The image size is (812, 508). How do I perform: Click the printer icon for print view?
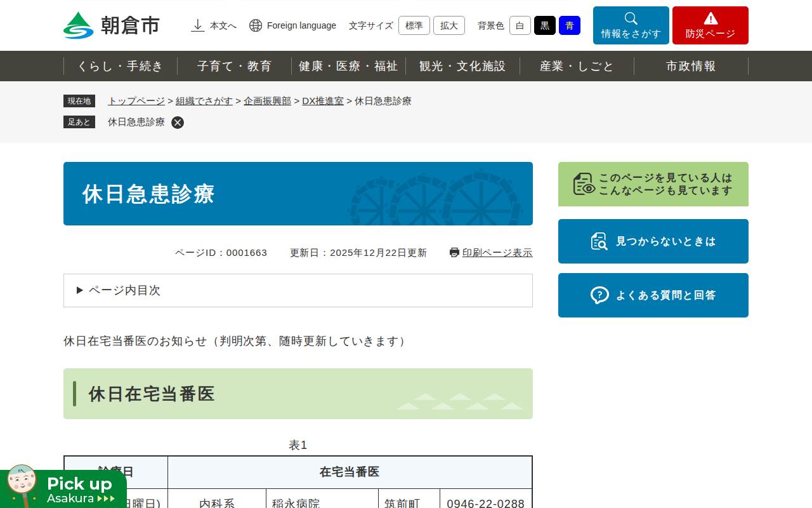coord(454,253)
